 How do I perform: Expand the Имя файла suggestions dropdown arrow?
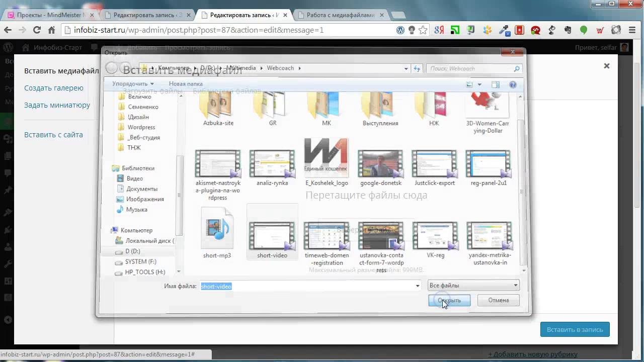pos(418,286)
